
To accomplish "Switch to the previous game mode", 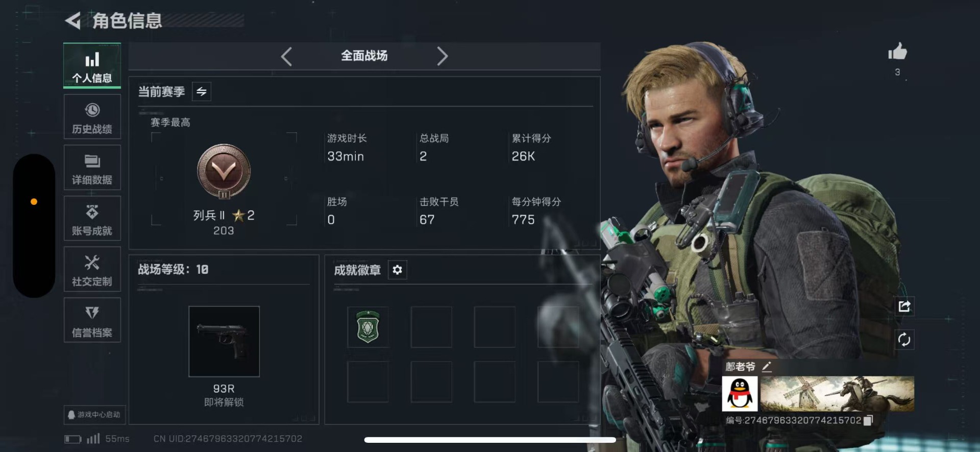I will pos(286,56).
